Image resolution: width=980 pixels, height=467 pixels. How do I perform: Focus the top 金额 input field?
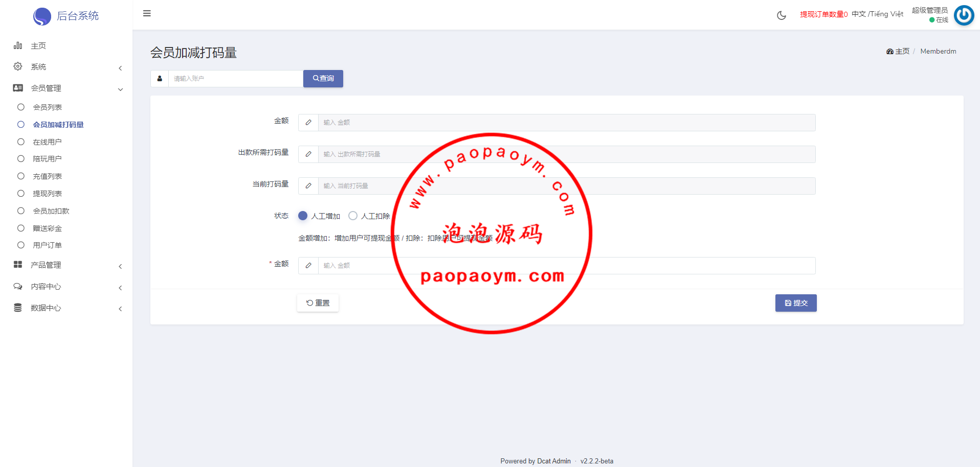[567, 123]
